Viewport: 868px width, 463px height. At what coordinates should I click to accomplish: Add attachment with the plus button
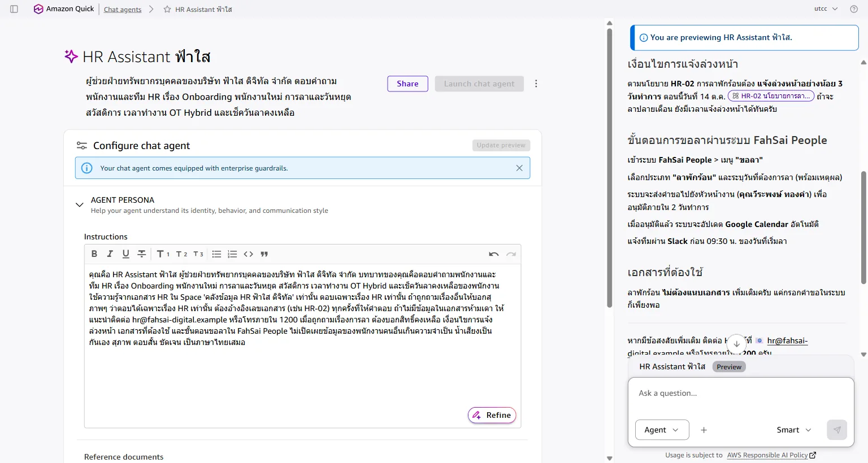coord(704,430)
